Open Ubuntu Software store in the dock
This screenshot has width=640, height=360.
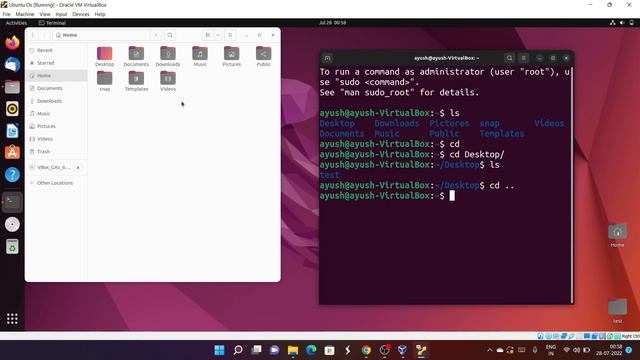[12, 153]
